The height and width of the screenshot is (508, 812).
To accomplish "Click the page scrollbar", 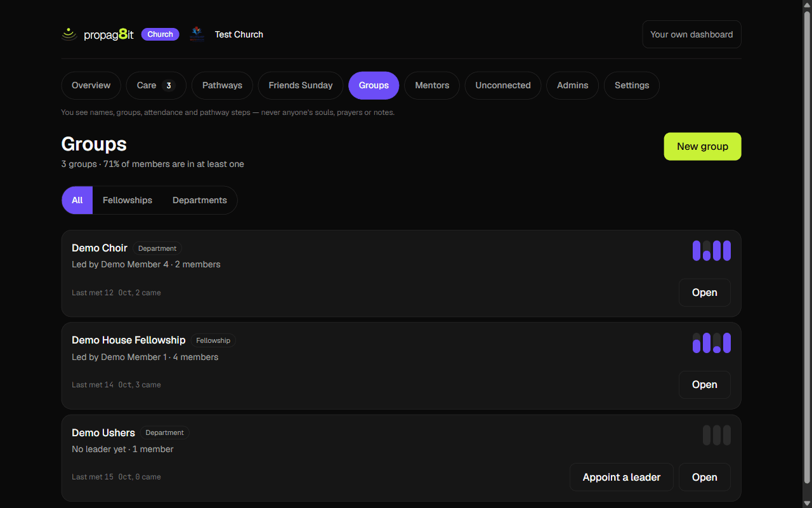I will 807,248.
